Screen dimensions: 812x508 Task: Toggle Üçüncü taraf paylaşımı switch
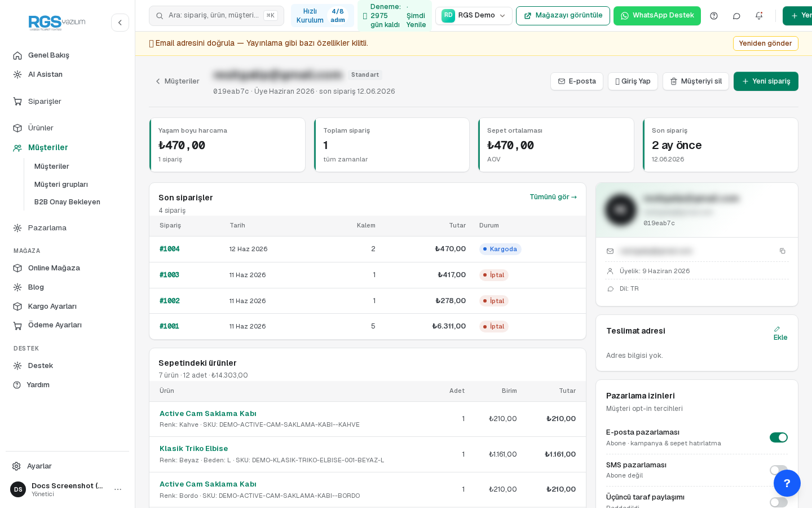779,502
